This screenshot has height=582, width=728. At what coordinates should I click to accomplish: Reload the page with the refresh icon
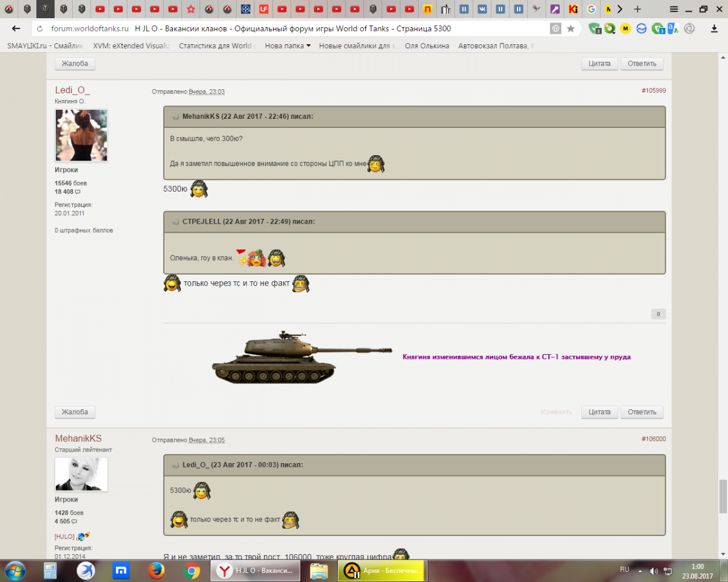pyautogui.click(x=39, y=28)
